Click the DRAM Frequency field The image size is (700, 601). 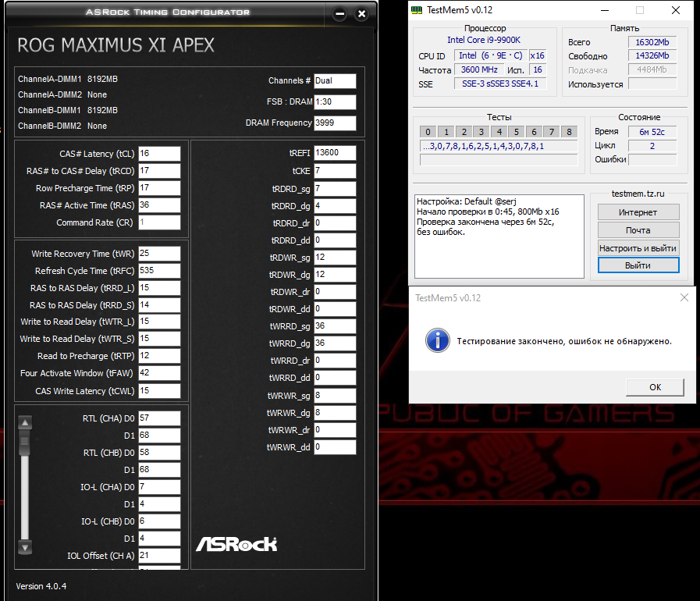[x=335, y=123]
